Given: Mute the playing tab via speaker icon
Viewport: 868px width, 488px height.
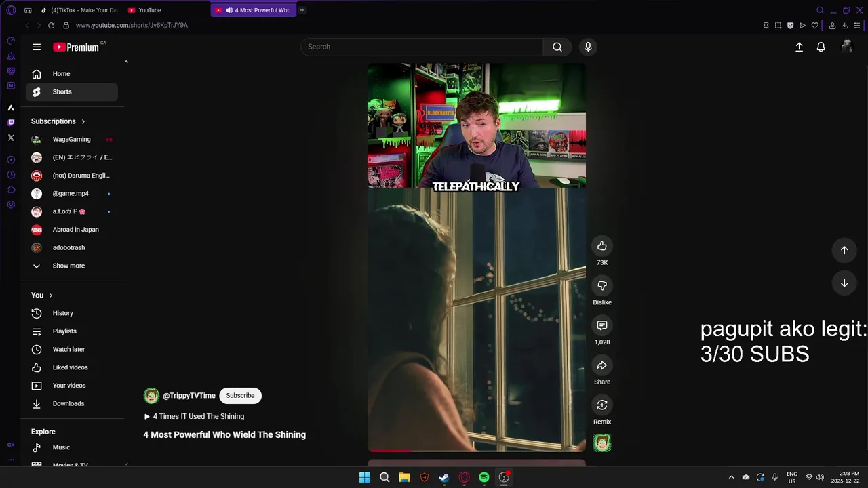Looking at the screenshot, I should pyautogui.click(x=229, y=10).
